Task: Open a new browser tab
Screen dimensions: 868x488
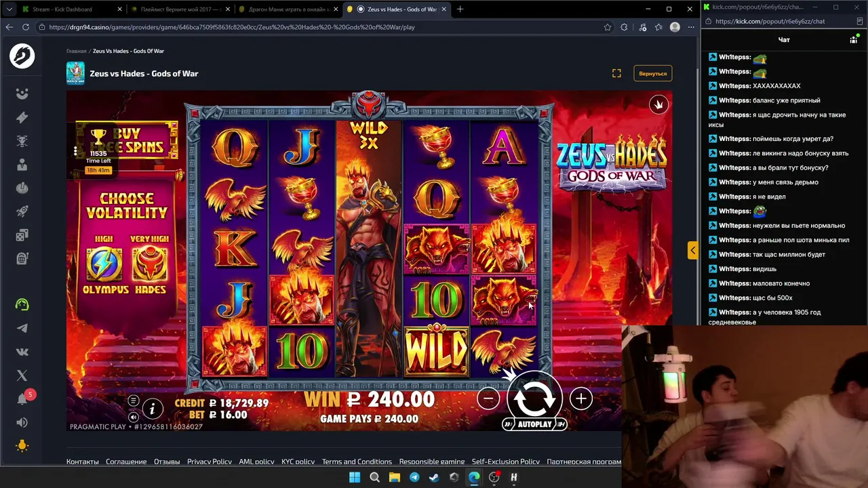Action: click(x=460, y=9)
